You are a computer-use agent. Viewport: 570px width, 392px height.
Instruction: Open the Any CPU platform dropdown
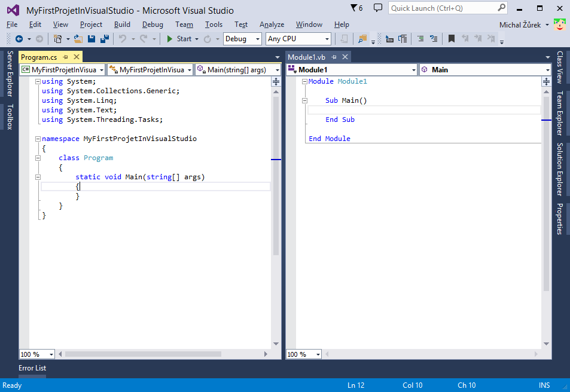[298, 38]
